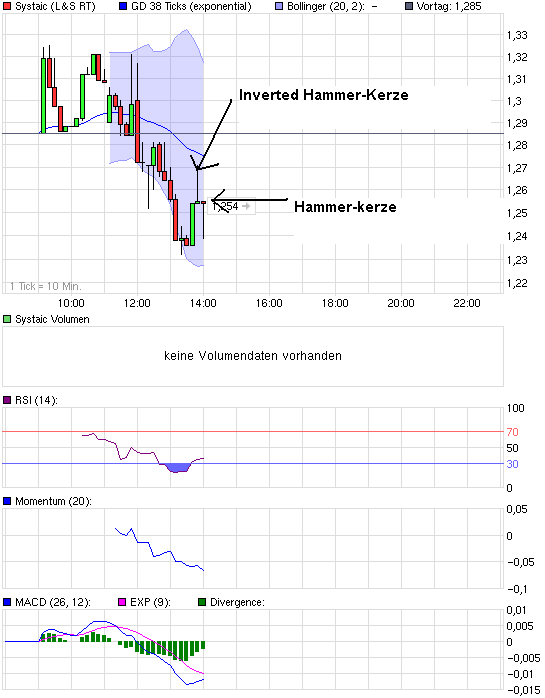Click the Momentum axis value −0,1
Screen dimensions: 545x698
(x=517, y=589)
